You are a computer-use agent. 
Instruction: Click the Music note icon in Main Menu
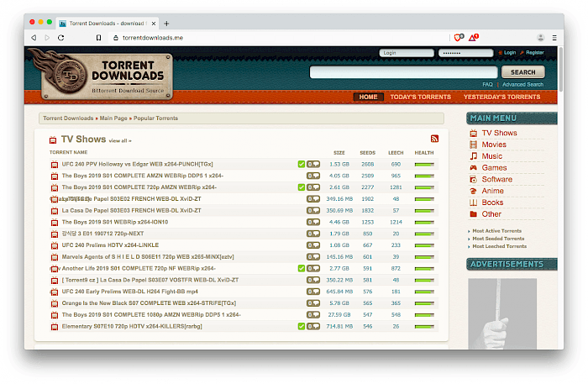coord(474,156)
